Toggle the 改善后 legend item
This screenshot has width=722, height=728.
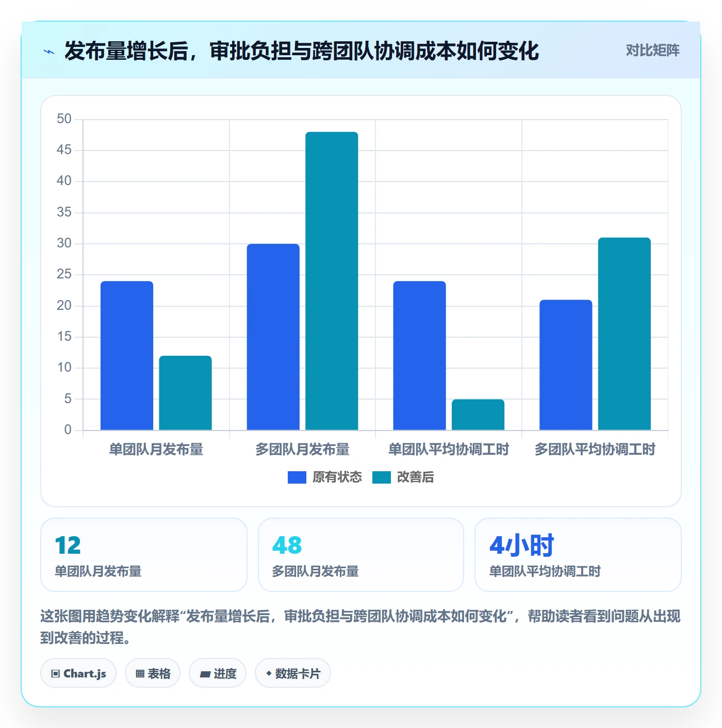coord(403,477)
